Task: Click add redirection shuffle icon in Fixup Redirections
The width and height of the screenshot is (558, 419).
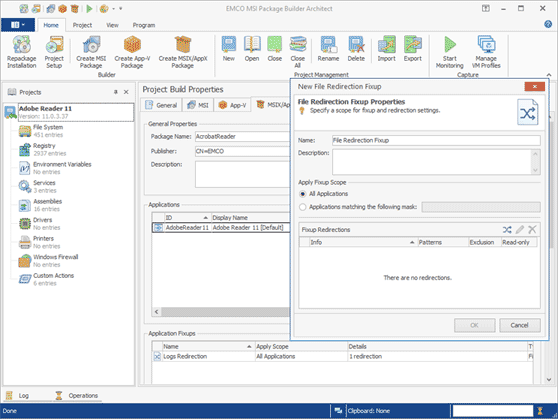Action: (507, 230)
